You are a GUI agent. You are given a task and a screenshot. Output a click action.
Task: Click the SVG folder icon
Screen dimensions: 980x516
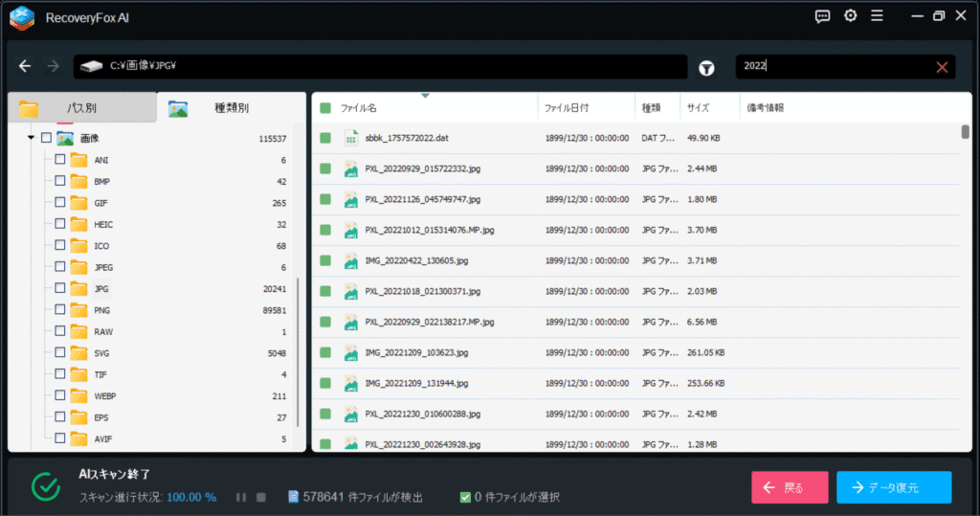point(78,353)
